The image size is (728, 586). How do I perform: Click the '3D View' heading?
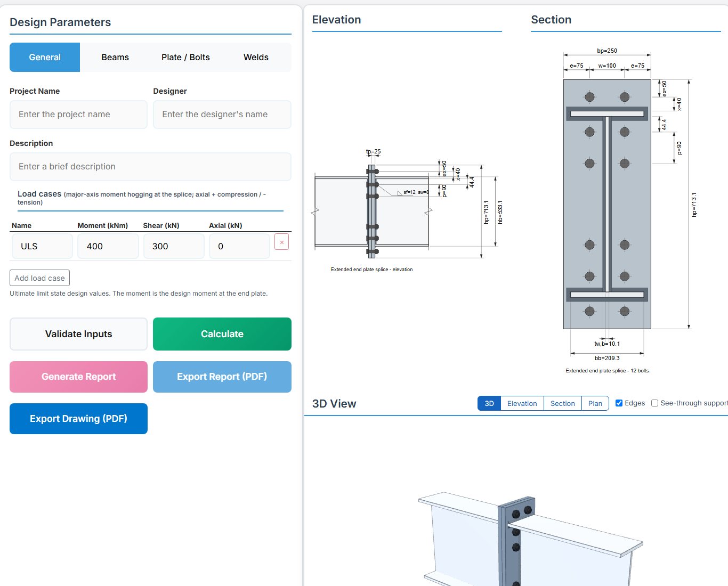click(x=334, y=404)
